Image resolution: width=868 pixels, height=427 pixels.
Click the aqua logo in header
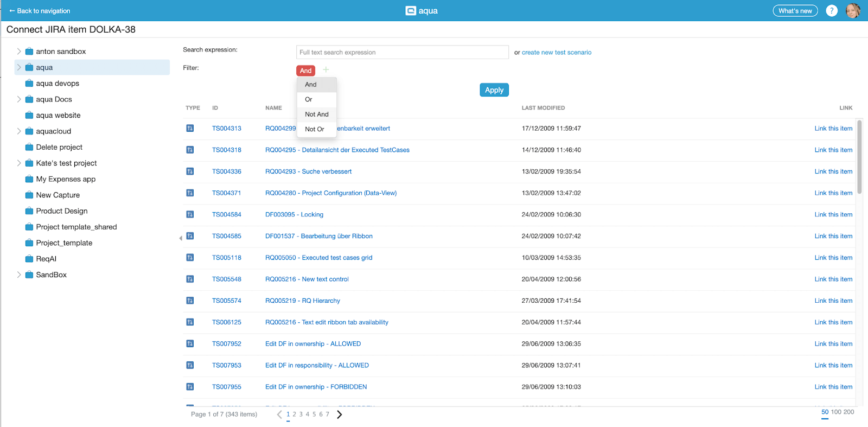click(x=422, y=11)
